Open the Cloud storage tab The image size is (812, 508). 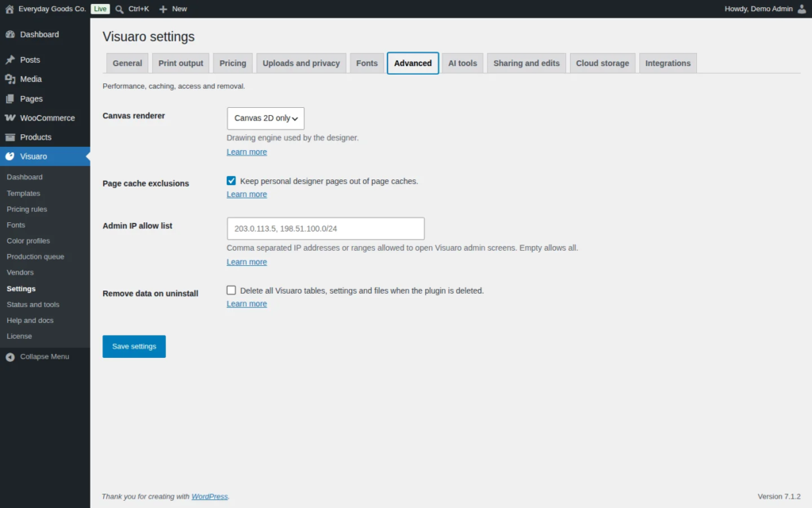(603, 63)
